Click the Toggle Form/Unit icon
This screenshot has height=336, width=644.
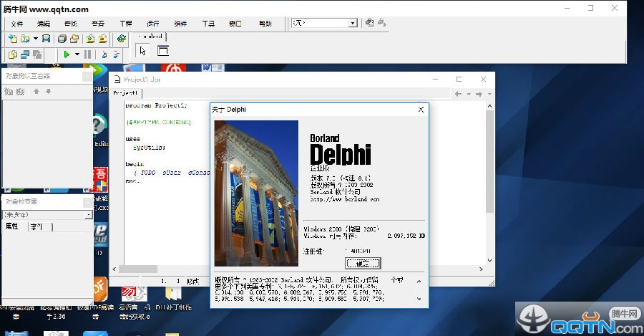tap(37, 54)
